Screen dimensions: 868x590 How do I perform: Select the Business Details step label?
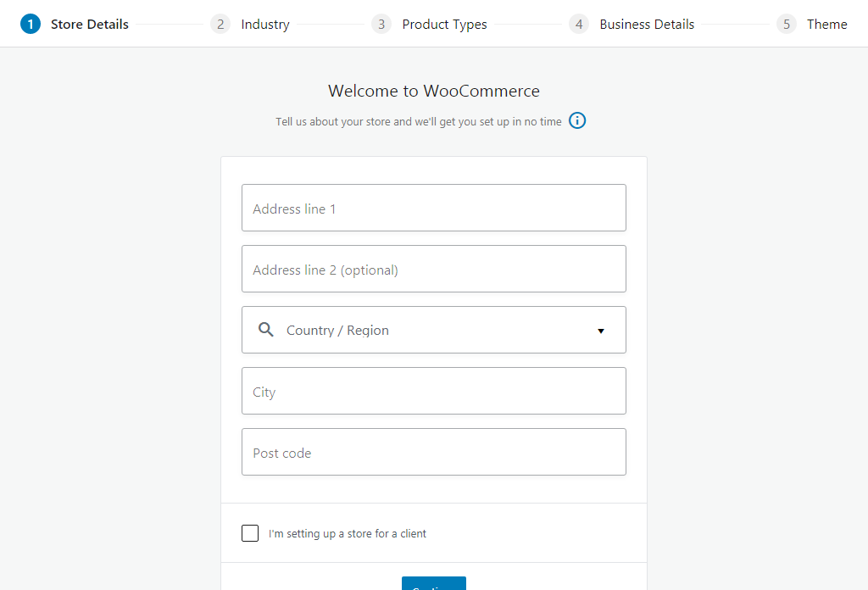pos(646,25)
